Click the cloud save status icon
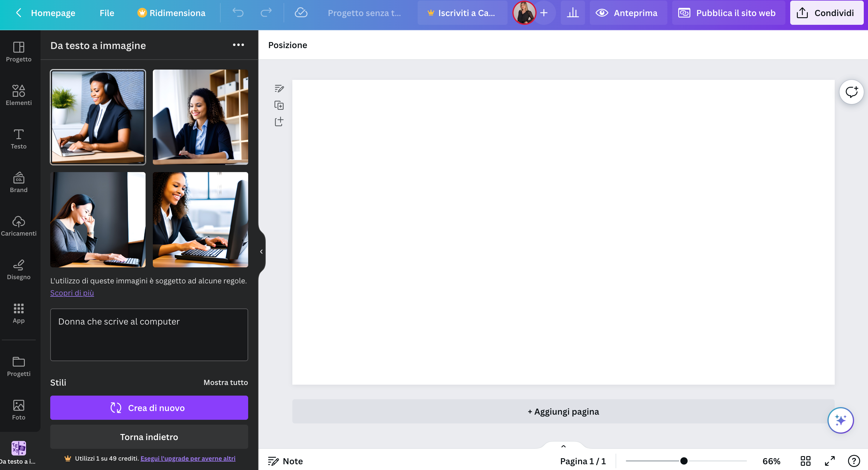 tap(301, 13)
